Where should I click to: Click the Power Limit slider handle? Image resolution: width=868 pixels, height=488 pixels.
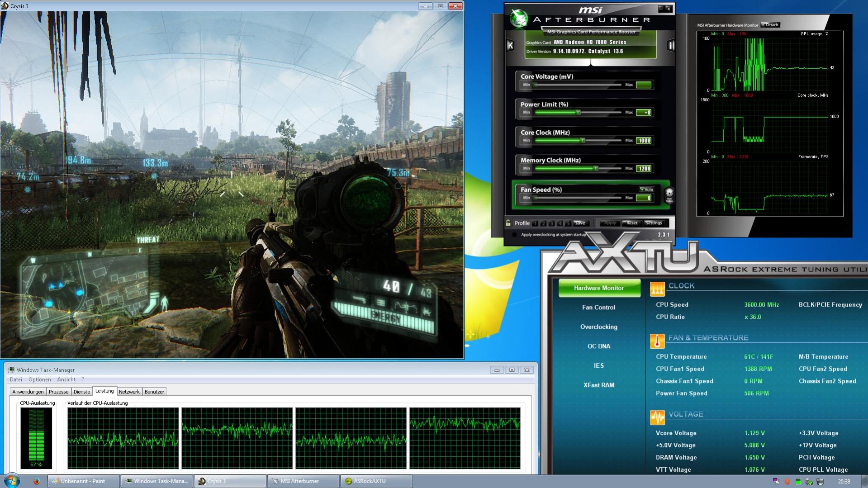coord(578,113)
